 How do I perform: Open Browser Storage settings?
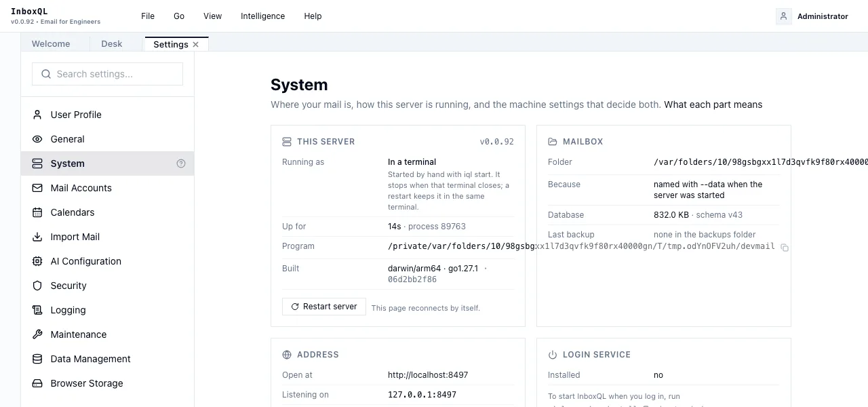[107, 383]
